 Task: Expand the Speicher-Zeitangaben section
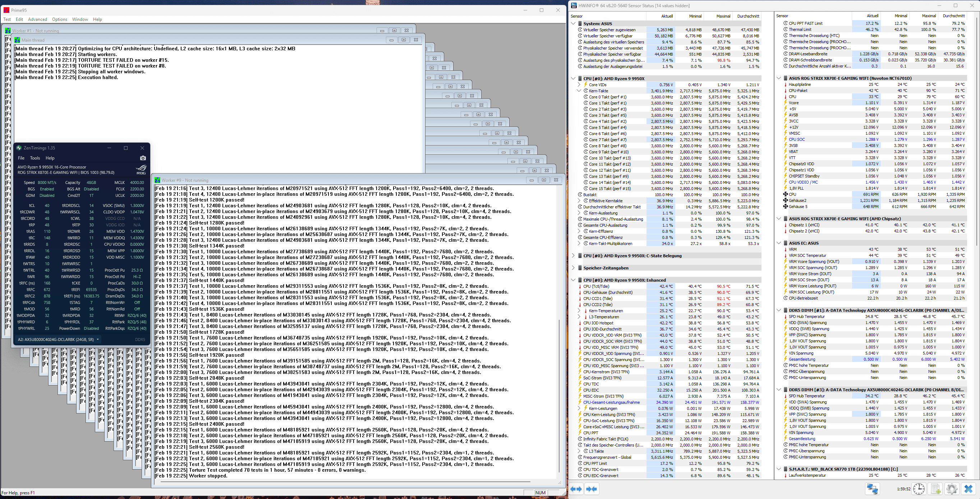click(573, 268)
